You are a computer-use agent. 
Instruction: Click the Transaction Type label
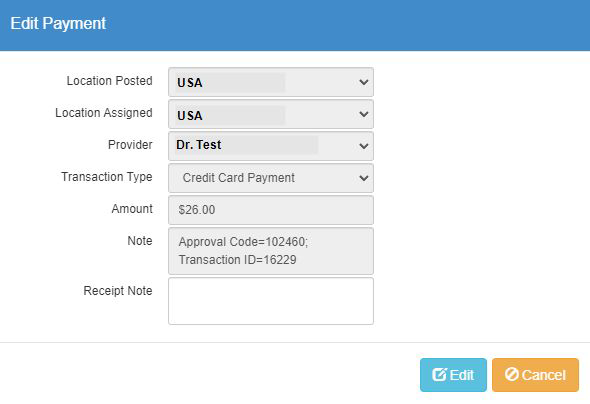point(107,177)
